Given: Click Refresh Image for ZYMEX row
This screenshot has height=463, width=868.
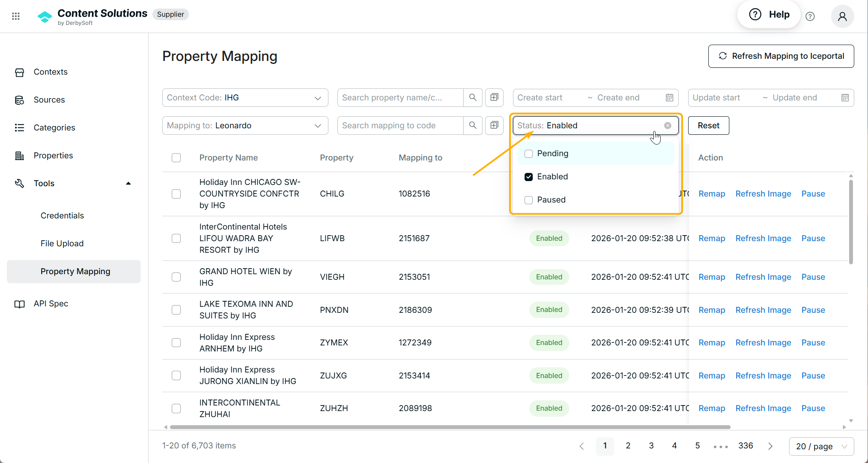Looking at the screenshot, I should pyautogui.click(x=763, y=342).
